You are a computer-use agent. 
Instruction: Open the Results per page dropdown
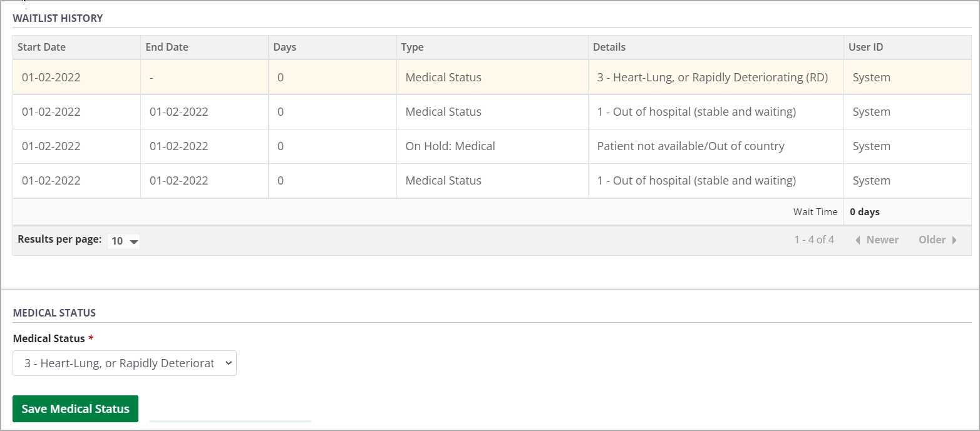click(x=123, y=241)
